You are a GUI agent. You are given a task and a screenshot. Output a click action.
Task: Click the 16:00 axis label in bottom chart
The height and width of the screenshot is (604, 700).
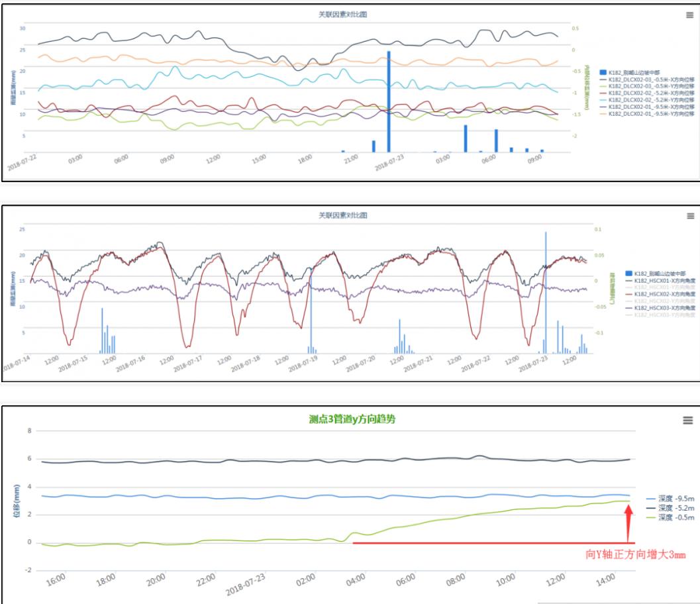(56, 580)
